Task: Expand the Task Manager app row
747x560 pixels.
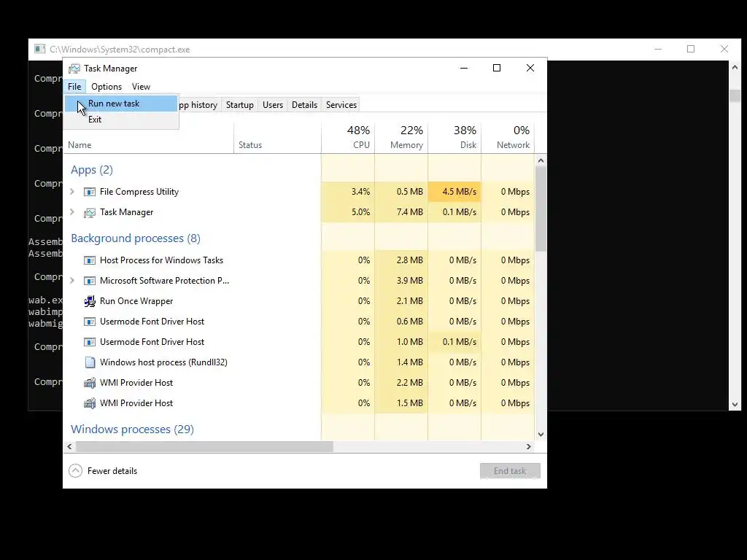Action: point(72,212)
